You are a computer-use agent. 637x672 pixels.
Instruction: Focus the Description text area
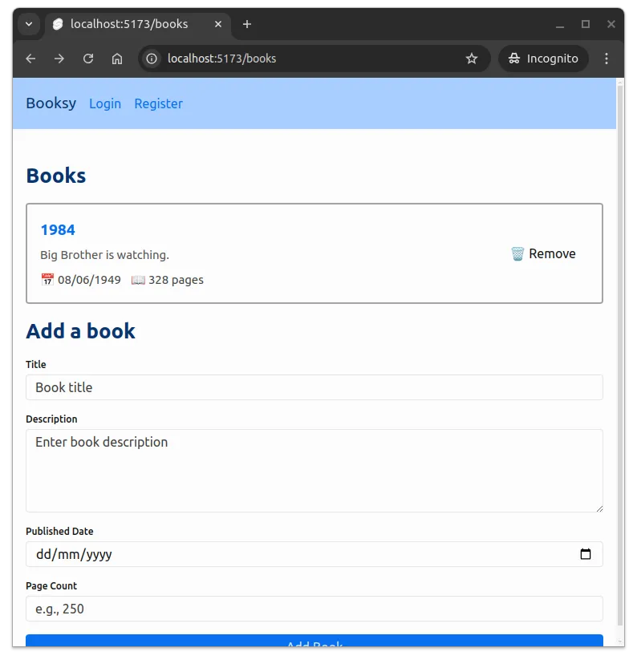[314, 471]
